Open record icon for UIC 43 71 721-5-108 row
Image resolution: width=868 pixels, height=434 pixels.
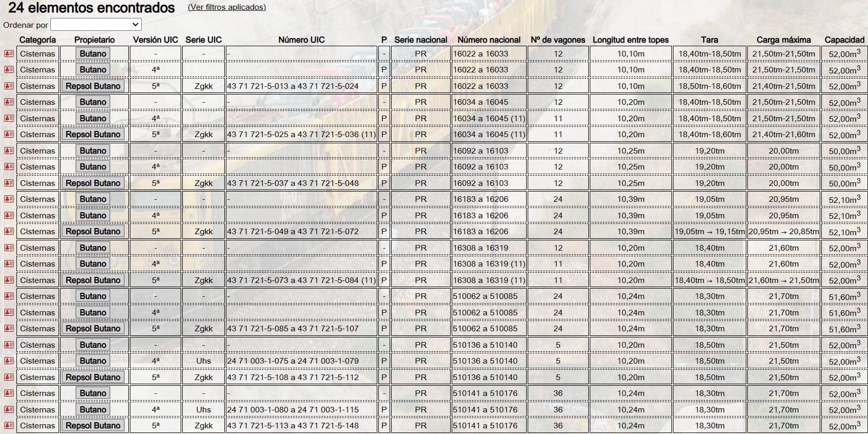pyautogui.click(x=9, y=377)
